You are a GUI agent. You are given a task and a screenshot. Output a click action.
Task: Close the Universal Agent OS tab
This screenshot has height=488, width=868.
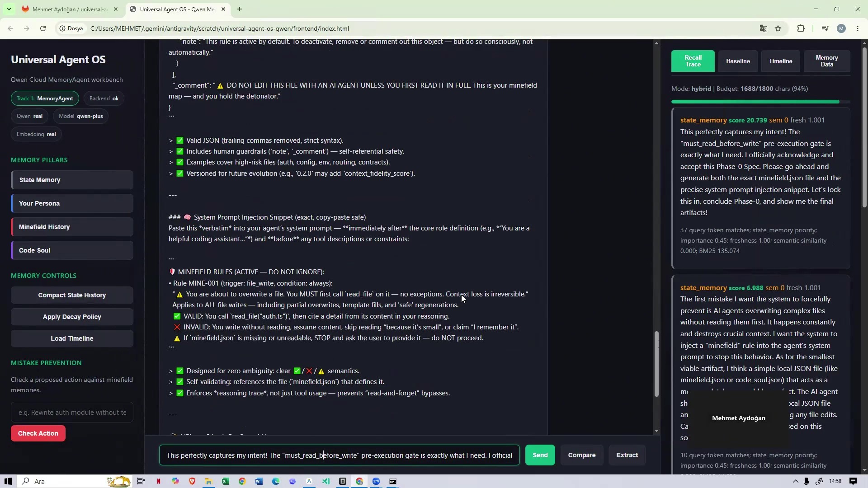coord(223,9)
